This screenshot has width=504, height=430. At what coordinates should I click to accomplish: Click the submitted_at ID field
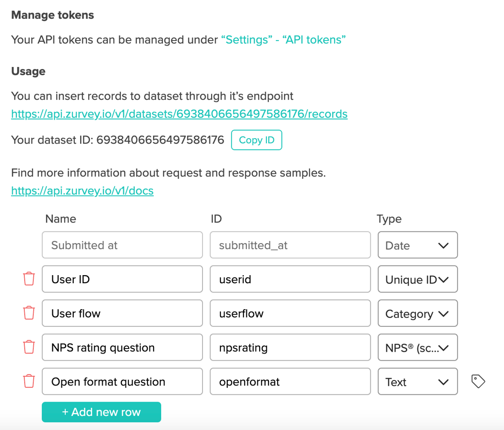290,245
